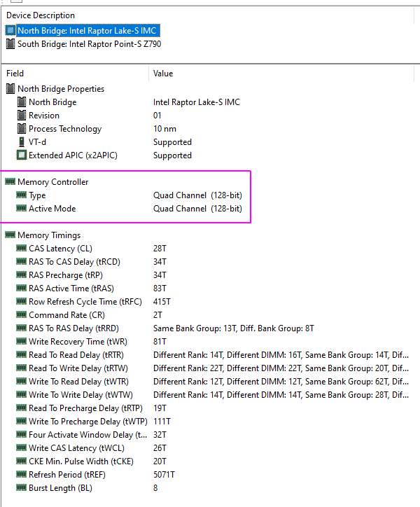Select the tRTR Different Rank: 14T value

coord(188,355)
